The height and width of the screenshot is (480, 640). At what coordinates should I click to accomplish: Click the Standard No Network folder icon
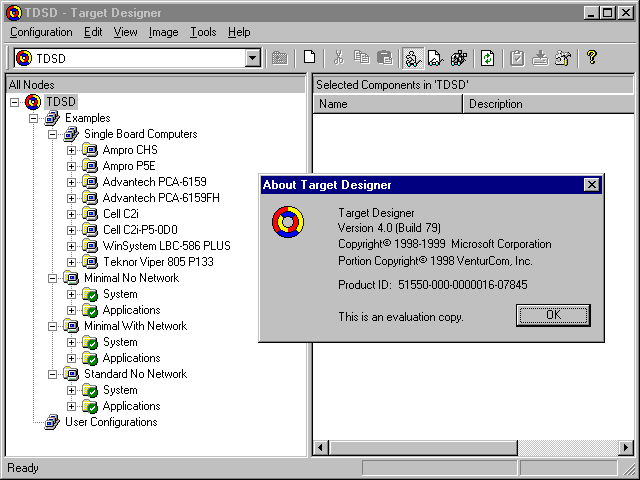click(x=71, y=374)
